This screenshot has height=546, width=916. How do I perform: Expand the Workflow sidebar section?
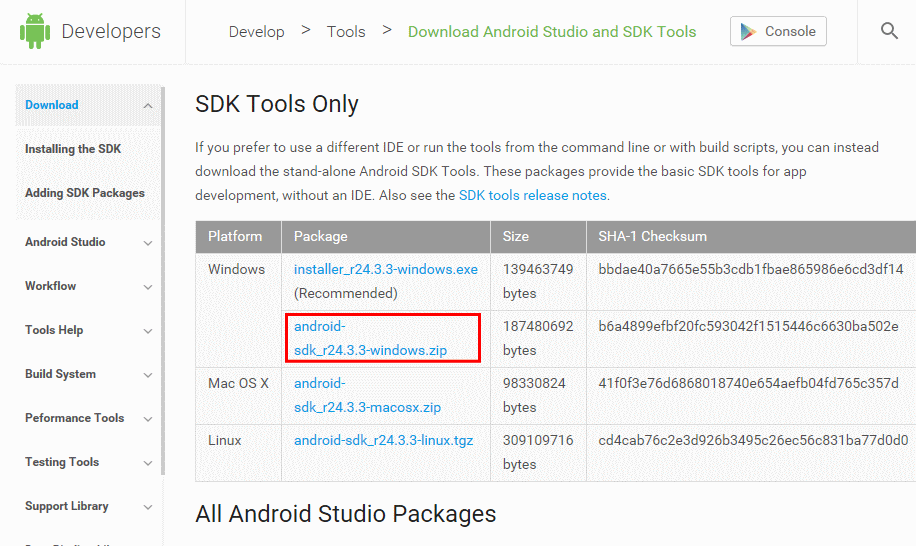tap(148, 287)
